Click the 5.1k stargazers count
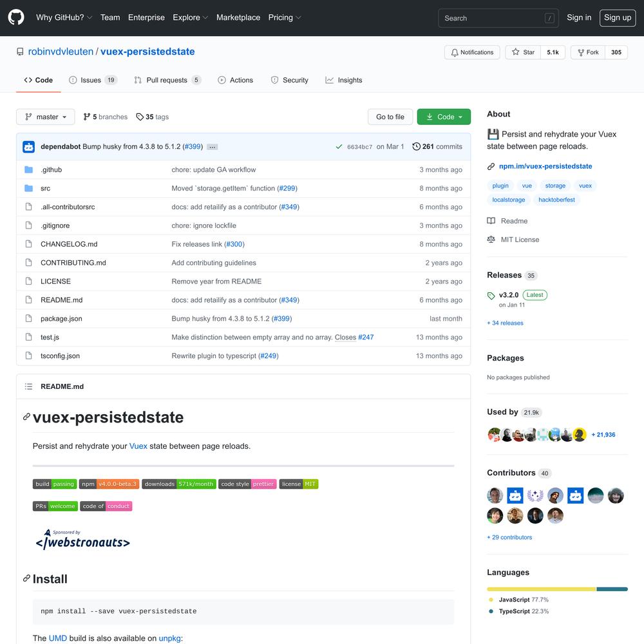Screen dimensions: 644x644 pos(553,52)
